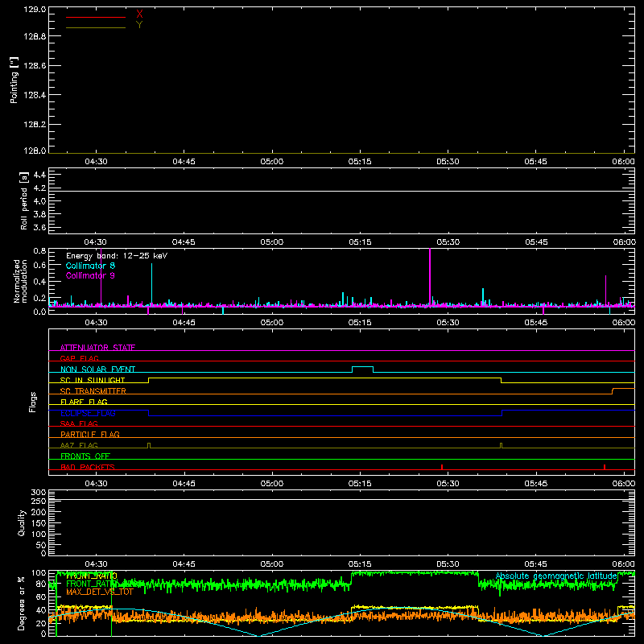Click the Y legend label in Pointing plot

tap(139, 25)
